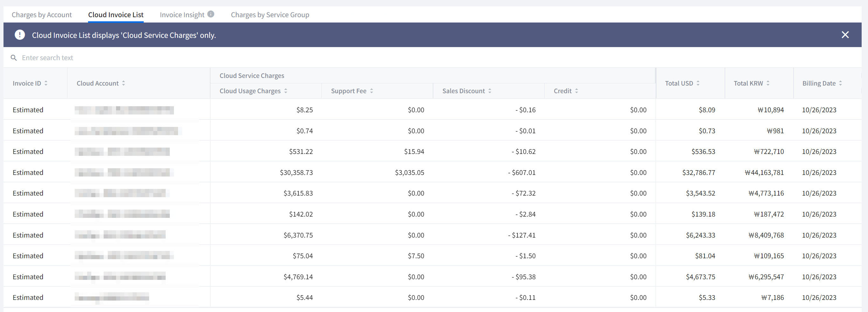Sort by Credit column arrows
Screen dimensions: 868x312
576,91
